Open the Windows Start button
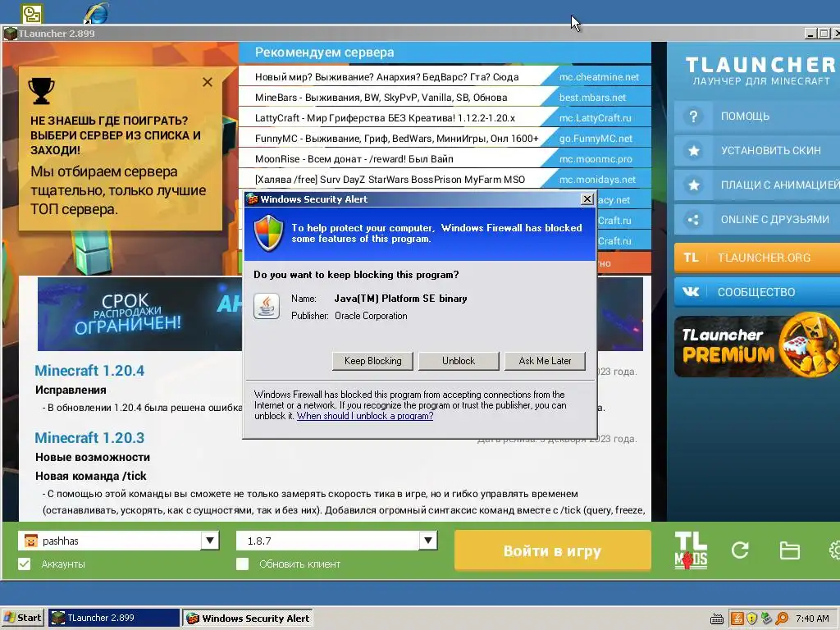Image resolution: width=840 pixels, height=630 pixels. (23, 618)
